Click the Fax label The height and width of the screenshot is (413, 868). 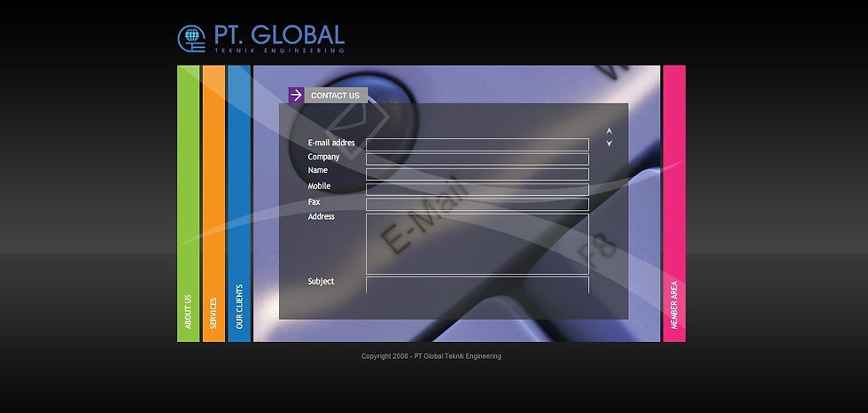pyautogui.click(x=314, y=202)
